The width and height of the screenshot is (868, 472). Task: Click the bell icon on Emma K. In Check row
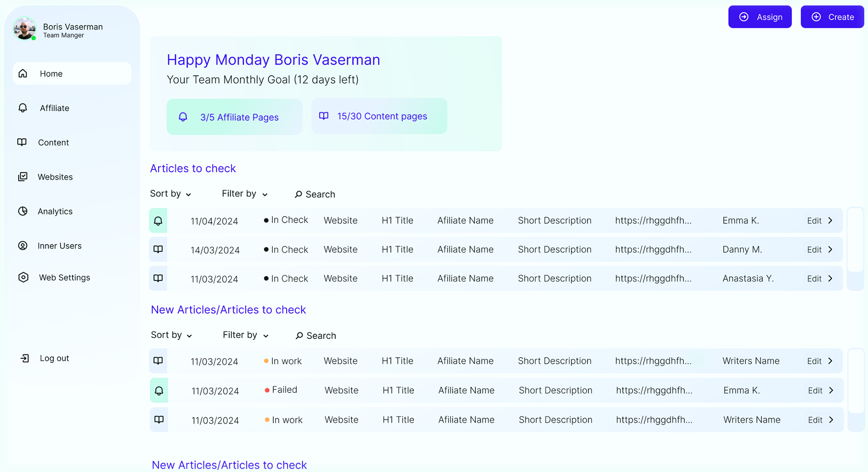coord(158,221)
